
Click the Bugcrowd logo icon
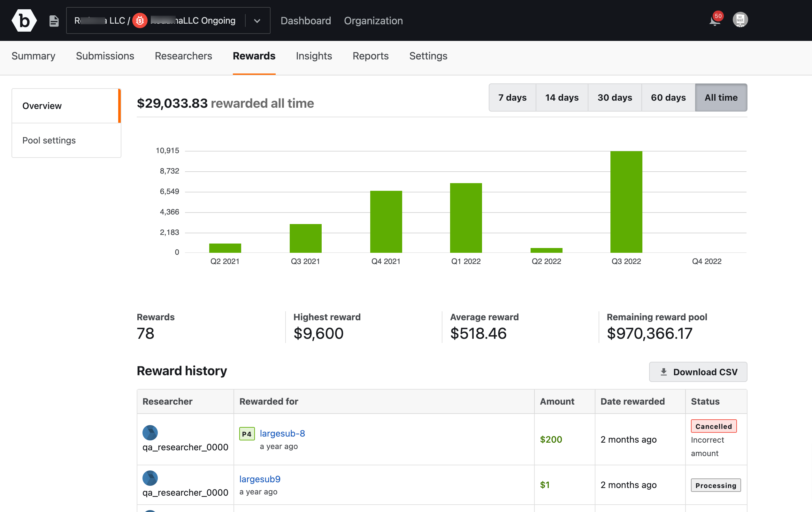24,20
